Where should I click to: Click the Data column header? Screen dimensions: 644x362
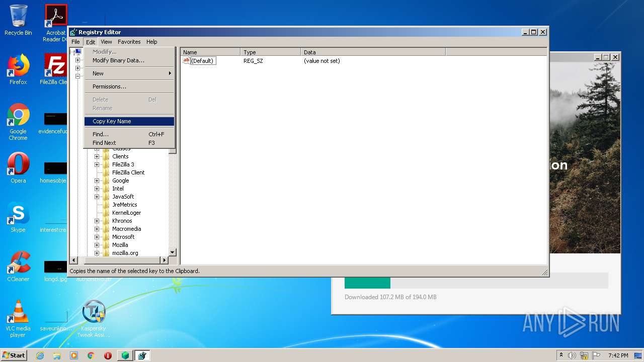click(373, 52)
